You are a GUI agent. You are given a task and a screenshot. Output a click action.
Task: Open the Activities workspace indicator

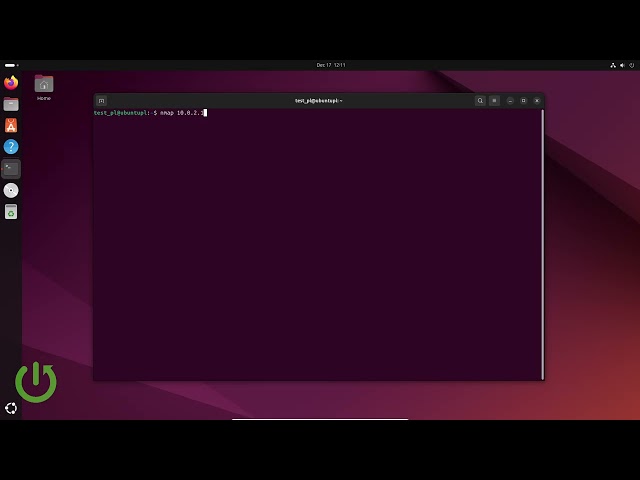(11, 65)
